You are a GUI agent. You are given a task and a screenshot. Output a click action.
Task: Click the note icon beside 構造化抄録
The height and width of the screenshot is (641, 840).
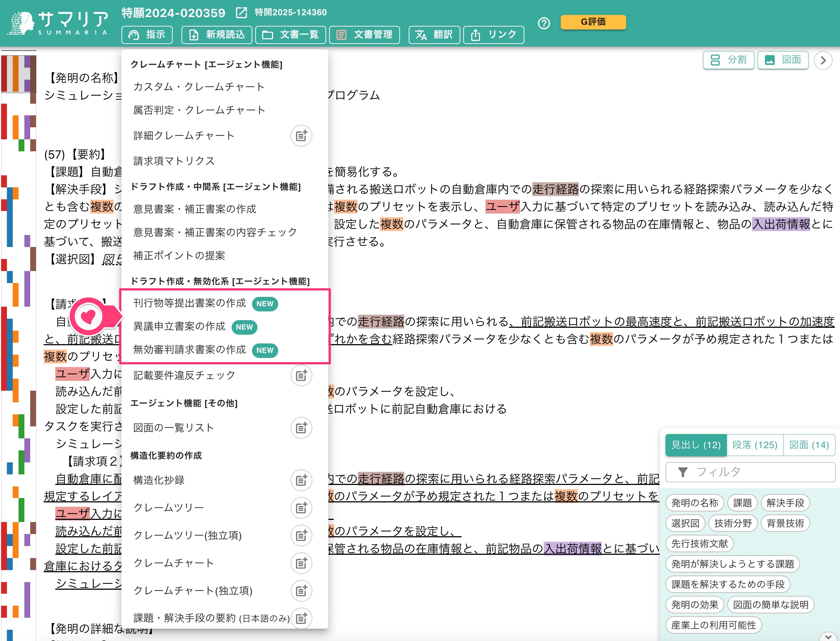point(301,480)
